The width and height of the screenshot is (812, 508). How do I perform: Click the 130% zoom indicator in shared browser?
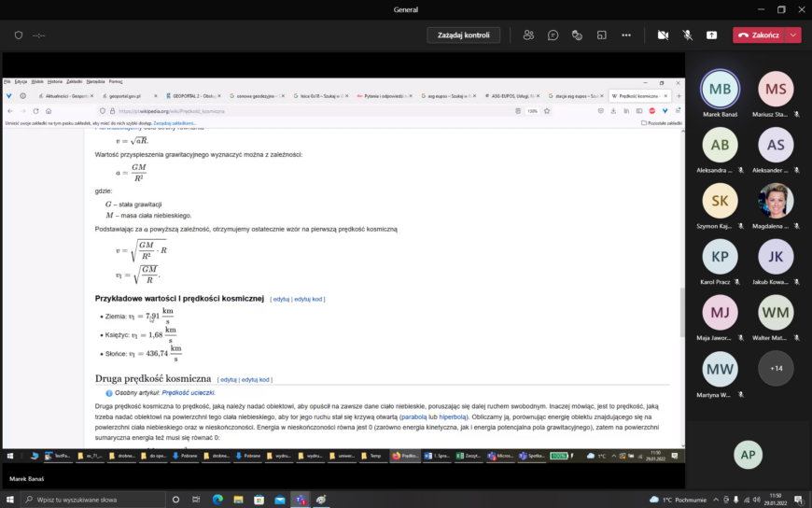tap(532, 111)
